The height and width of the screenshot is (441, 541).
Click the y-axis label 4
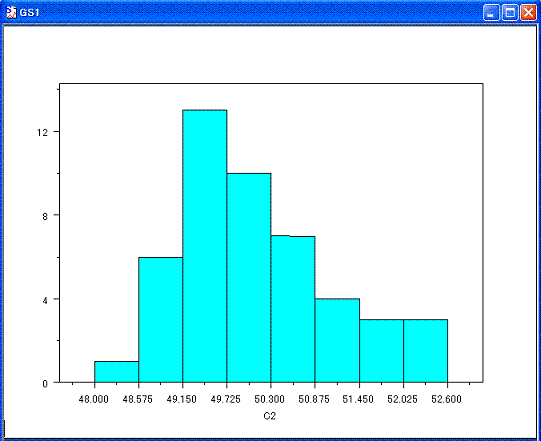point(45,300)
